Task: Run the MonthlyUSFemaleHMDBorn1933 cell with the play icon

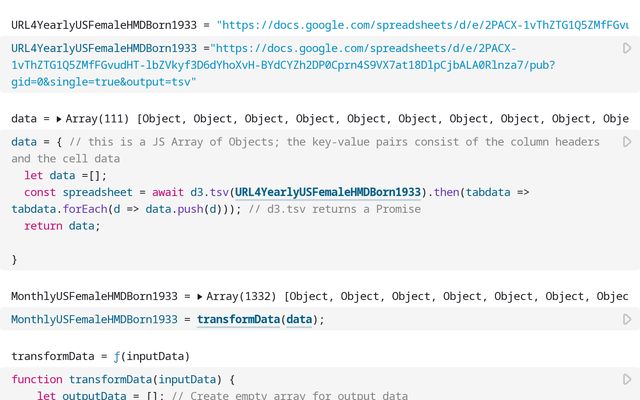Action: pyautogui.click(x=627, y=319)
